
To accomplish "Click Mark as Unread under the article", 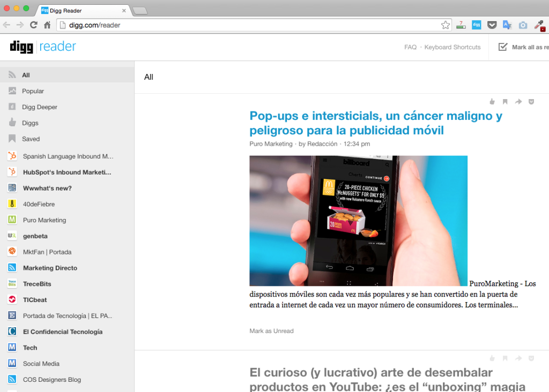I will click(x=271, y=331).
